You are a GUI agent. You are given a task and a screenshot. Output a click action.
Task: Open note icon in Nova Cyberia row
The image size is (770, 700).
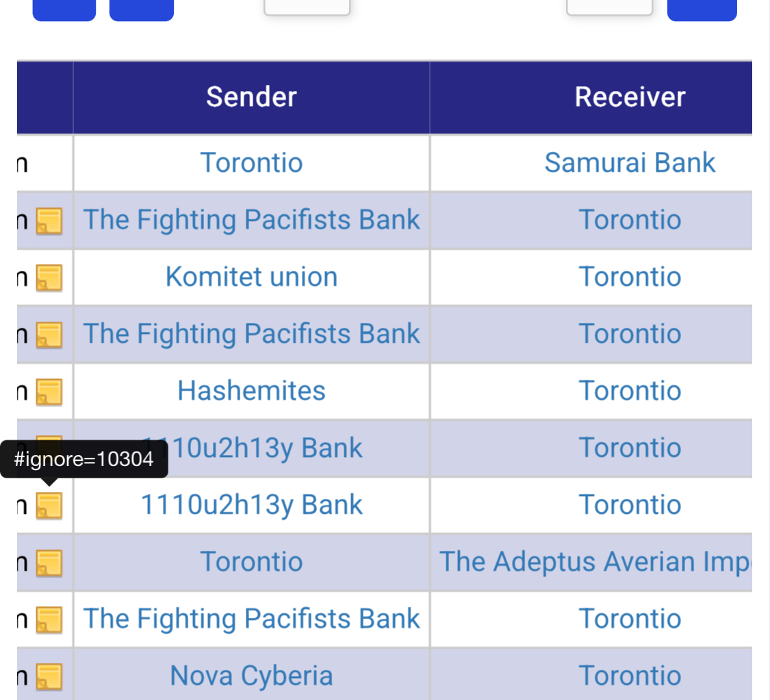[x=49, y=677]
